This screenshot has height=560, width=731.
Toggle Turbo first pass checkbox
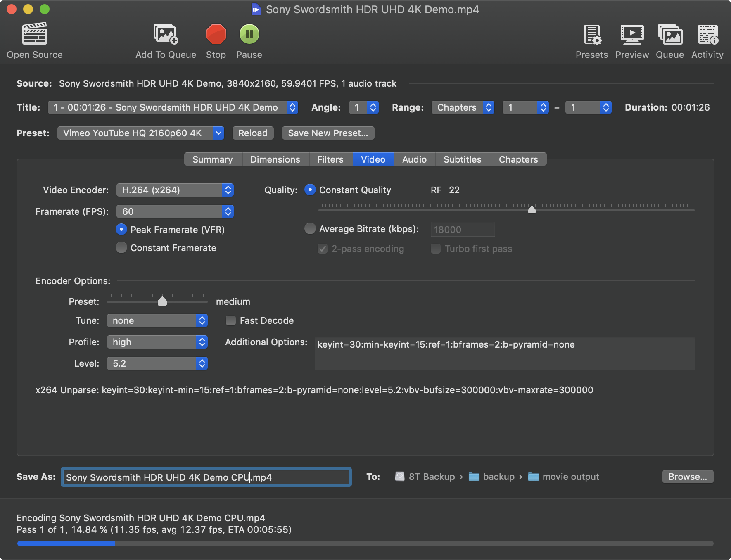(436, 249)
